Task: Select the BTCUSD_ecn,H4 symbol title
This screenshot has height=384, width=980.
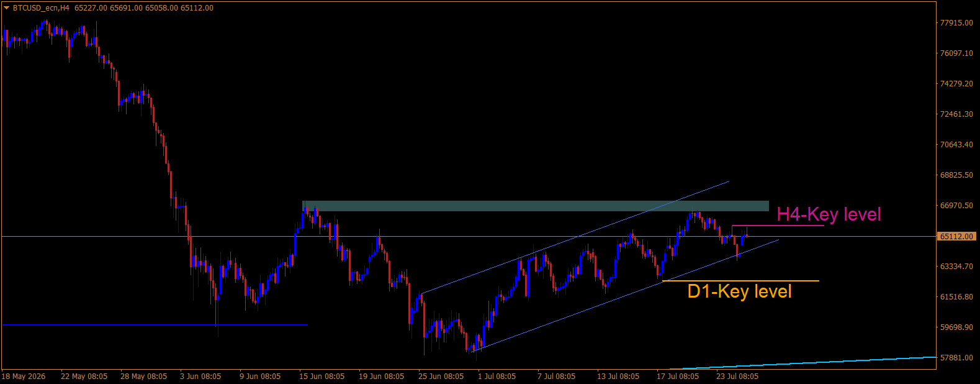Action: point(41,8)
